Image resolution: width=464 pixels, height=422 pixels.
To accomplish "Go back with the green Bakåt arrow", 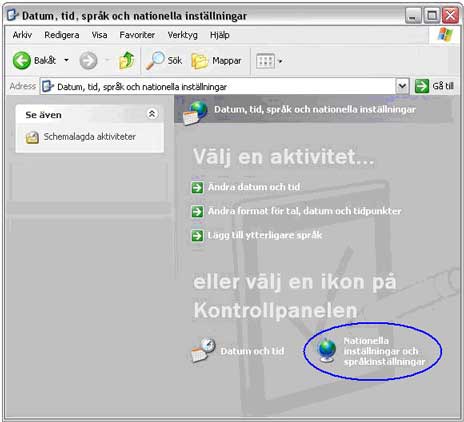I will pos(22,60).
